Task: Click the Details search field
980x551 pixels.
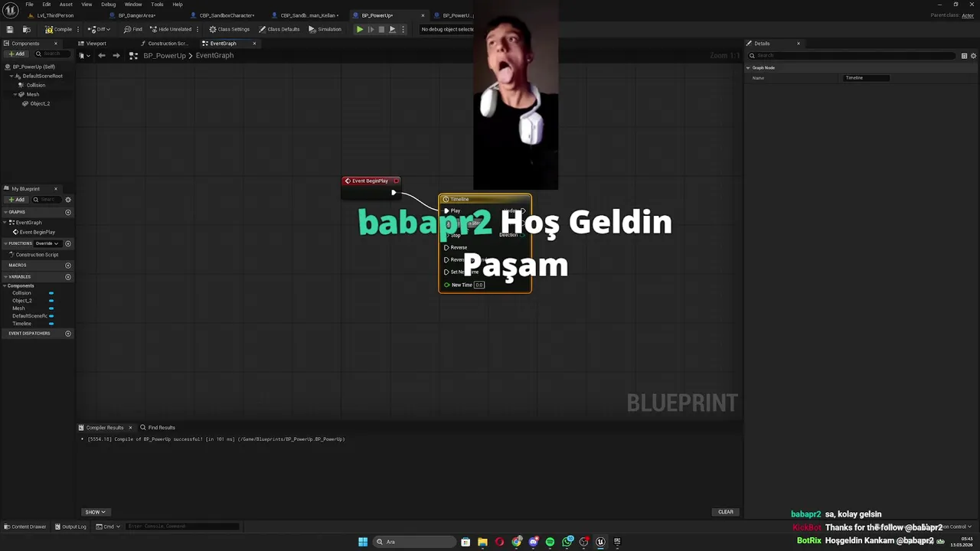Action: (854, 55)
